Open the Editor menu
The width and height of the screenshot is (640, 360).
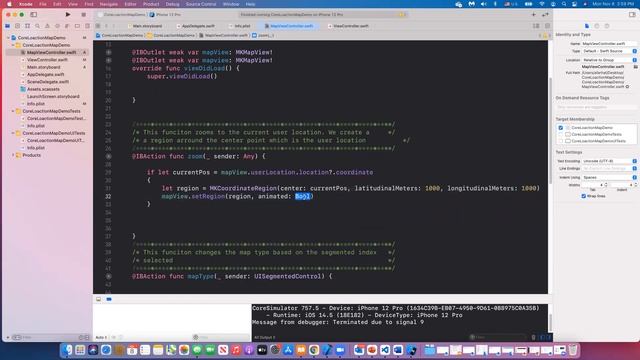130,4
